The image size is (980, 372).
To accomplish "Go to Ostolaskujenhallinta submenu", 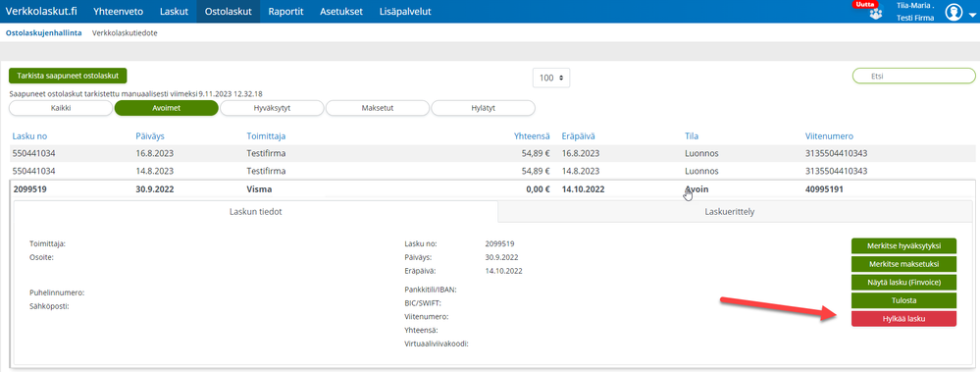I will click(43, 33).
